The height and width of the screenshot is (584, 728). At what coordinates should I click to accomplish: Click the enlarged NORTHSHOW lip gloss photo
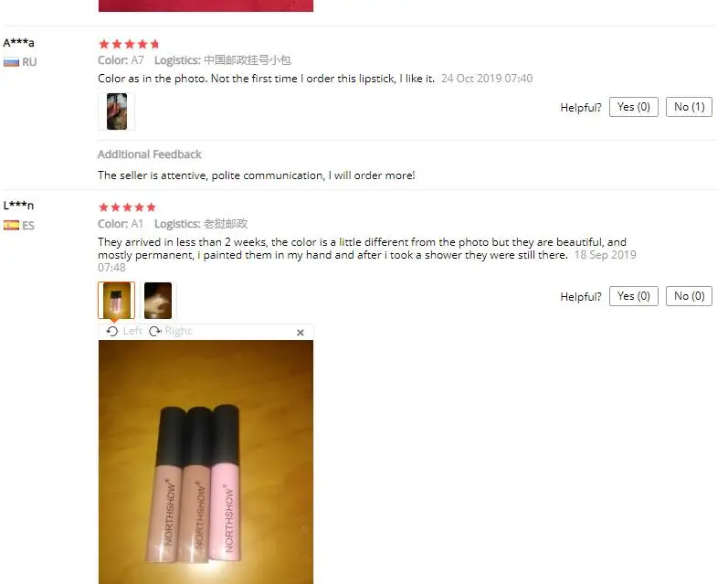(206, 462)
